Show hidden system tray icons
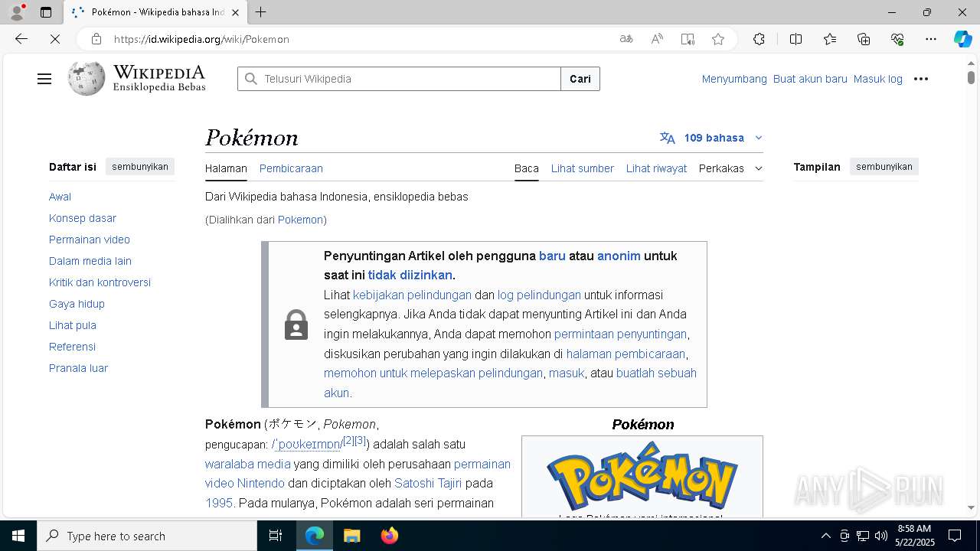 coord(825,536)
